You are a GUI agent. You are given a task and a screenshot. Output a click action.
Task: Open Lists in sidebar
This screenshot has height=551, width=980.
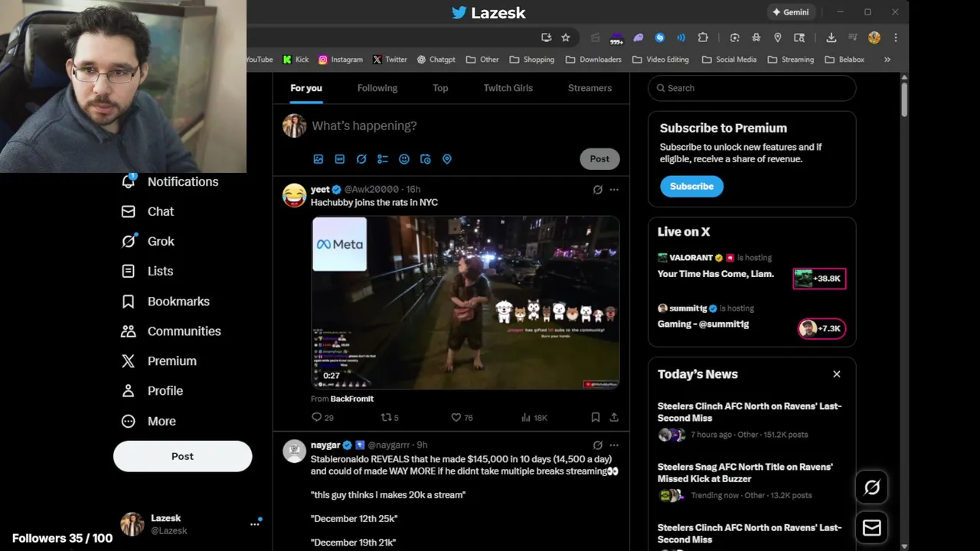(x=148, y=271)
